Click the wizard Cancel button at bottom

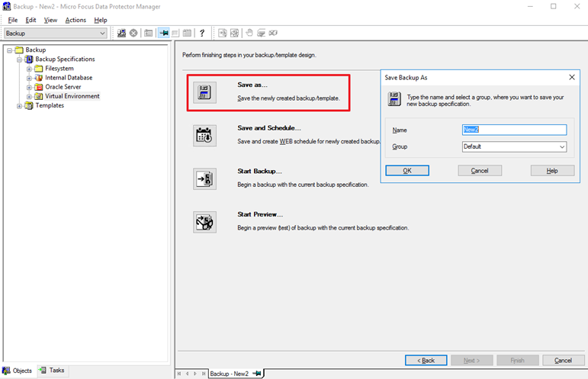pos(564,360)
